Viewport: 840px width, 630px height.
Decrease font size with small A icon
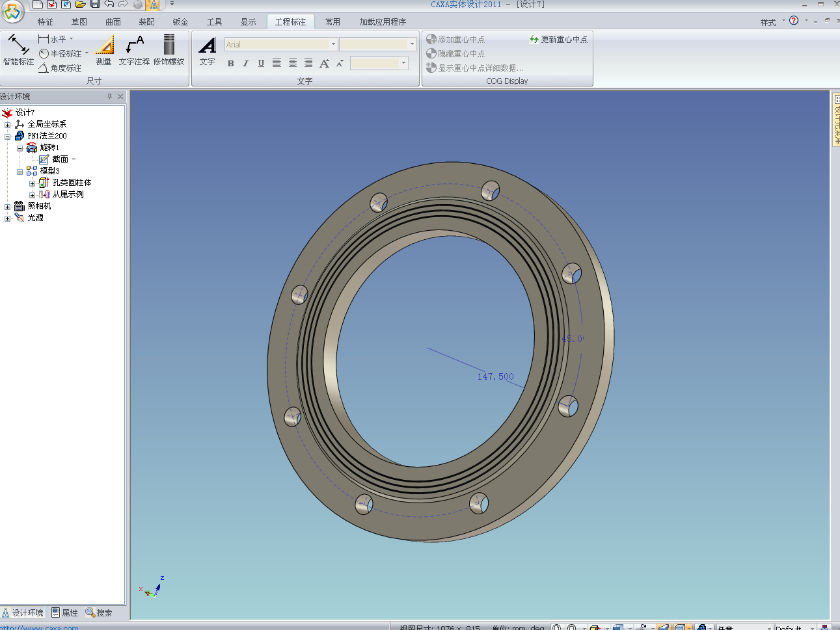coord(340,63)
